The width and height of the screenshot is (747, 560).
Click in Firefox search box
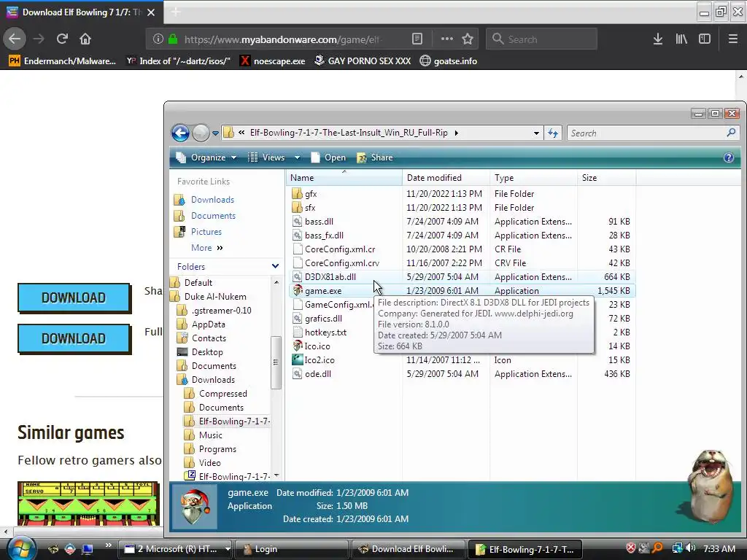coord(542,39)
